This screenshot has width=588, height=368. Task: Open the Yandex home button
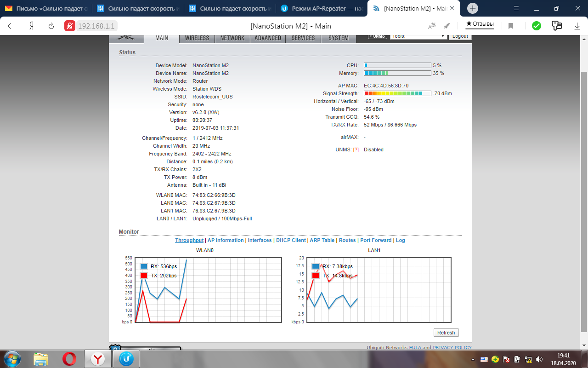(x=31, y=26)
